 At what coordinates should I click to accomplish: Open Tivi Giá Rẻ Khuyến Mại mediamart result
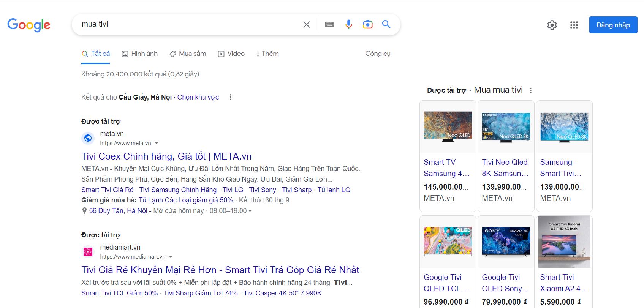pyautogui.click(x=220, y=270)
